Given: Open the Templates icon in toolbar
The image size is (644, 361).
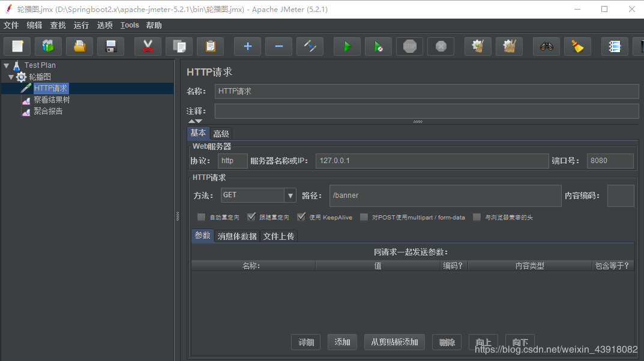Looking at the screenshot, I should pos(48,46).
